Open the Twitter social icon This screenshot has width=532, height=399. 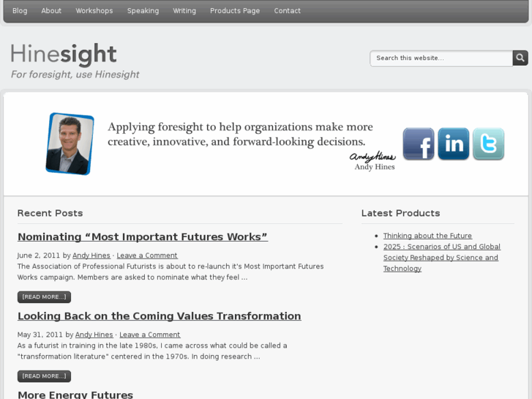pos(488,144)
